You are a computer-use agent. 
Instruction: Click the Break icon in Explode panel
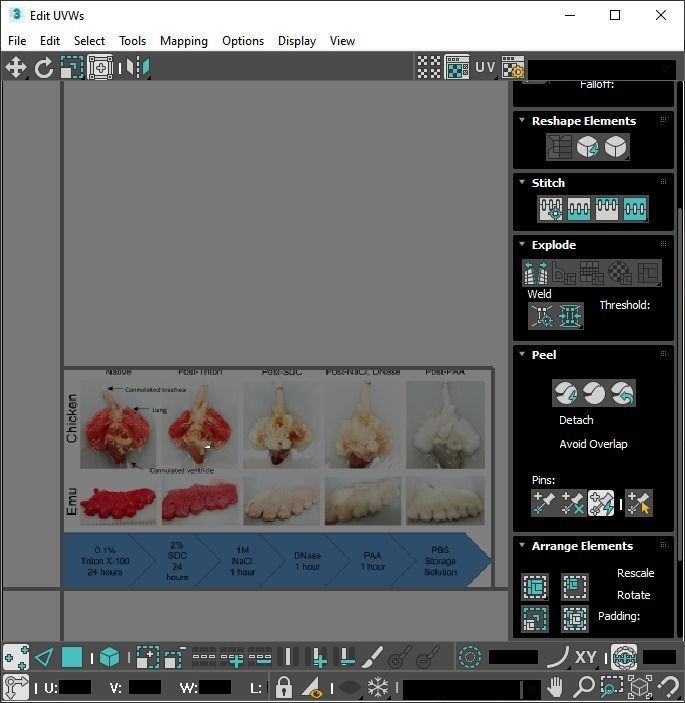[536, 273]
